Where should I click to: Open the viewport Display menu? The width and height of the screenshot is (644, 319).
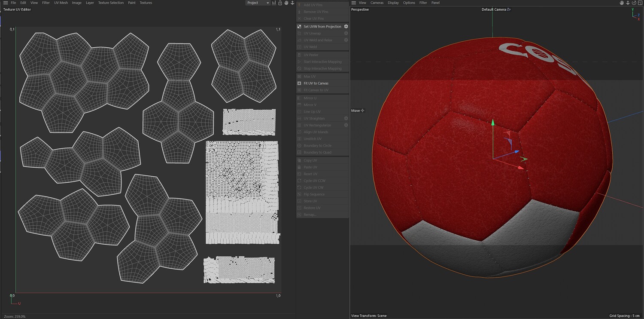point(393,3)
